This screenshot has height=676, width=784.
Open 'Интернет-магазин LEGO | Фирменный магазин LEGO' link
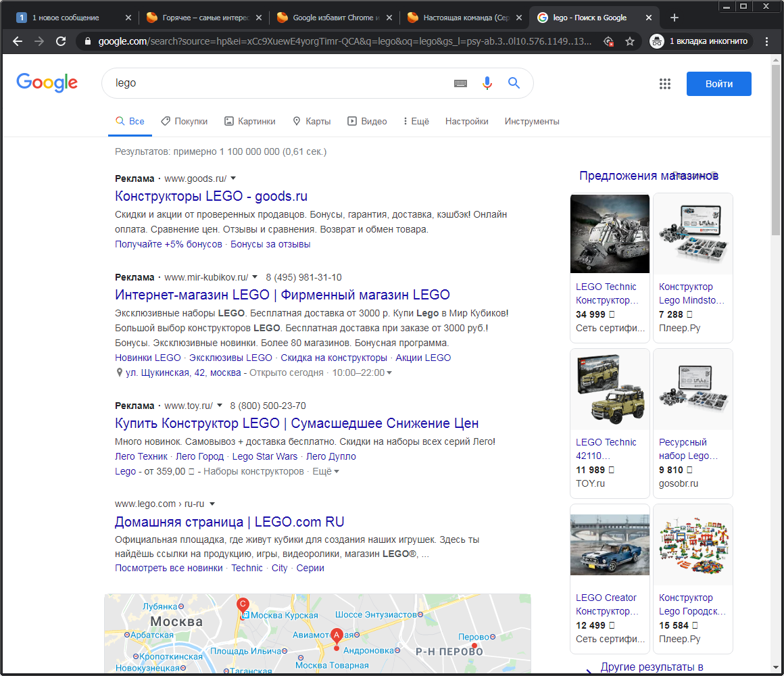click(x=283, y=295)
